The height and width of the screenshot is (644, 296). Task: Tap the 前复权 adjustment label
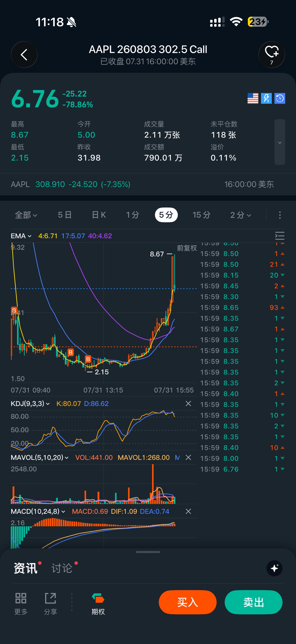click(187, 248)
